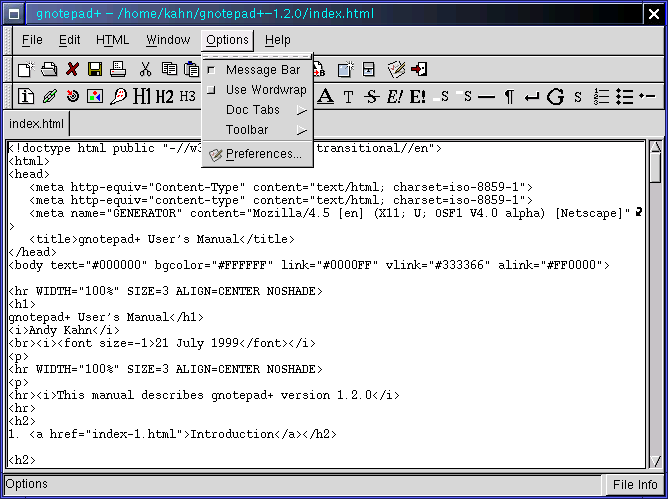Insert a line break with the return arrow icon
Viewport: 668px width, 499px height.
pos(532,98)
